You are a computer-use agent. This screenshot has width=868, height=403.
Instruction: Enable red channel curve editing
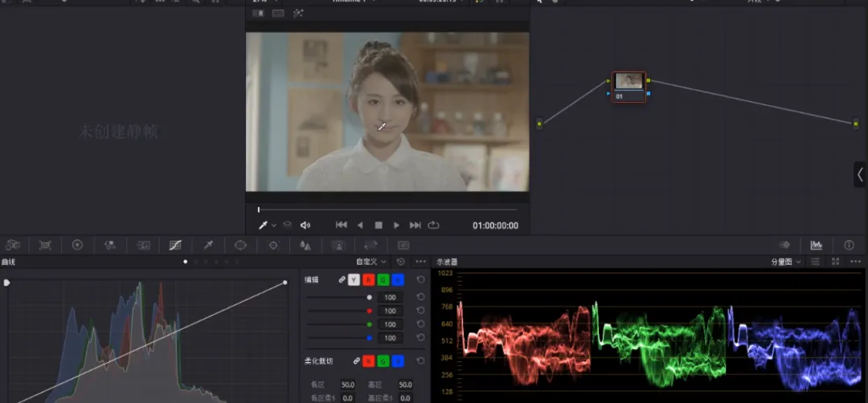click(x=369, y=280)
